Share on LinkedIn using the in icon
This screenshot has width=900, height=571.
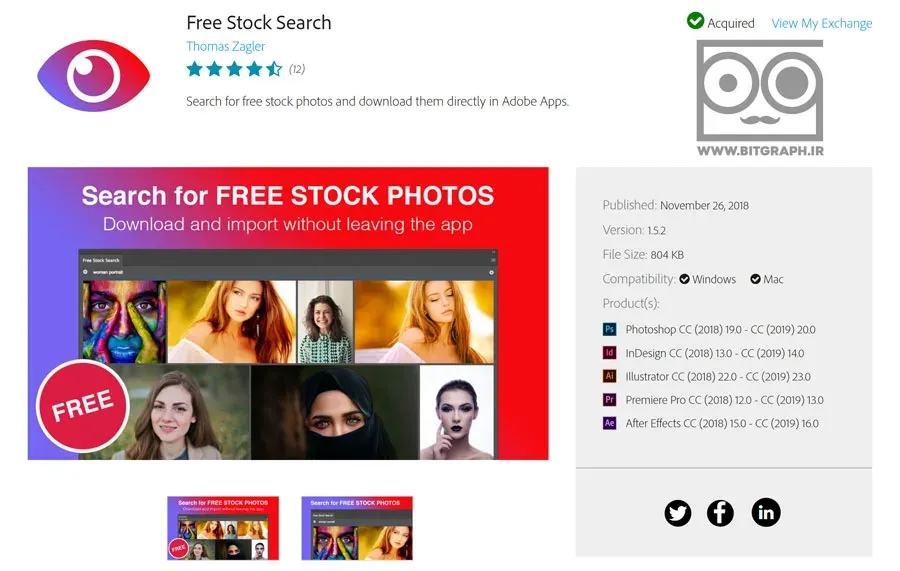pyautogui.click(x=766, y=512)
